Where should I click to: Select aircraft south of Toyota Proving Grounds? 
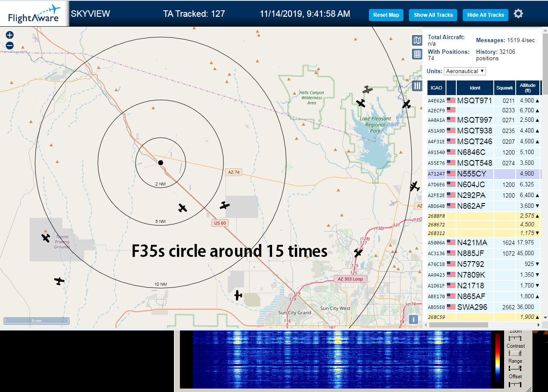(x=59, y=281)
